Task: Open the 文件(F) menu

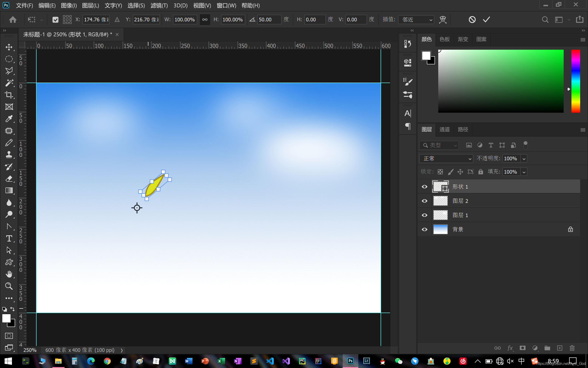Action: pos(24,5)
